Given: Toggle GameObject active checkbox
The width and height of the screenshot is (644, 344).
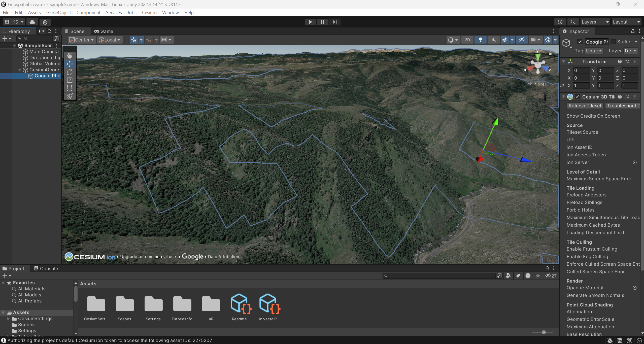Looking at the screenshot, I should point(580,42).
